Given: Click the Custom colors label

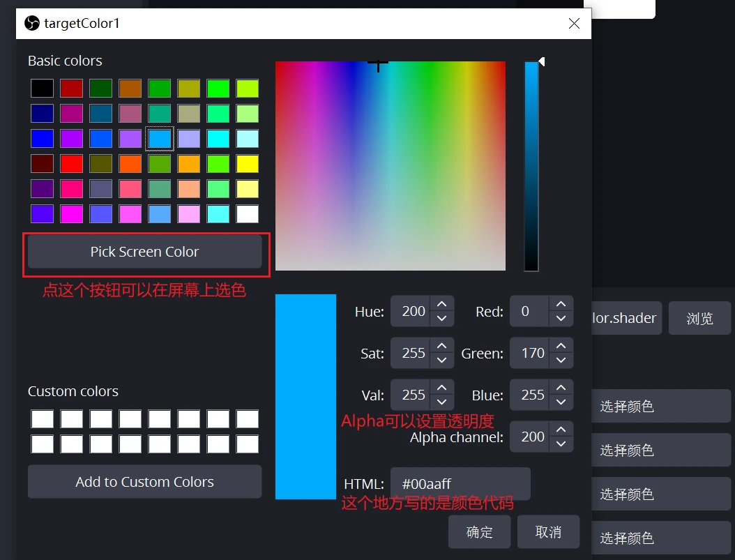Looking at the screenshot, I should 73,391.
